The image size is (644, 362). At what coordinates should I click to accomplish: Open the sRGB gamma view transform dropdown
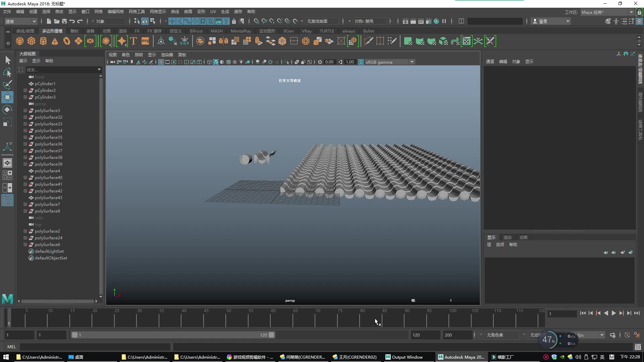pyautogui.click(x=412, y=62)
